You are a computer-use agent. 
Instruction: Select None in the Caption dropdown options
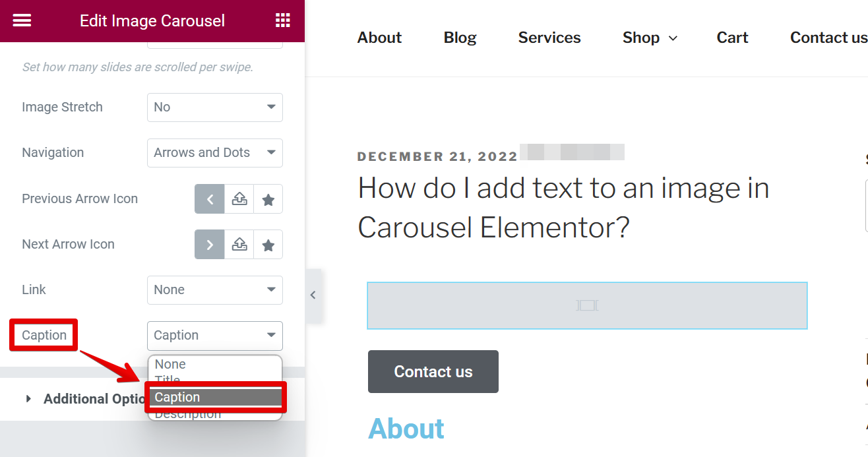tap(170, 363)
